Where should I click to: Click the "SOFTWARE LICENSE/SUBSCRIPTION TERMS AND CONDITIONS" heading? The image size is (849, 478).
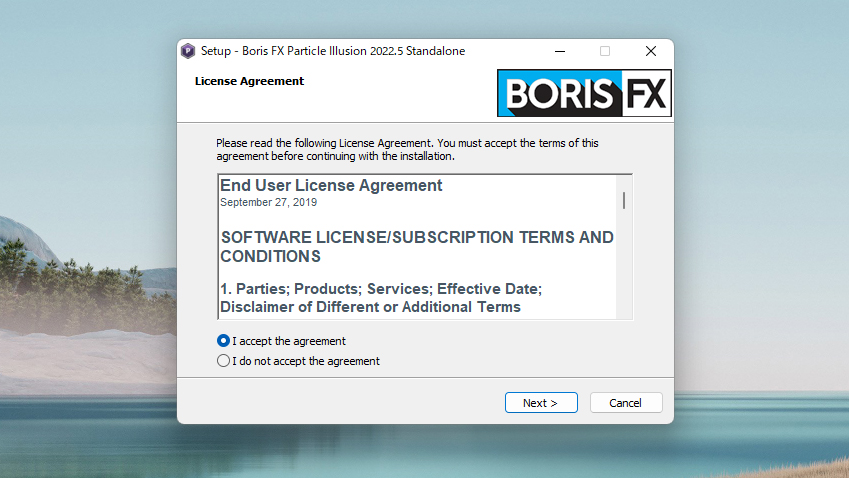(417, 247)
